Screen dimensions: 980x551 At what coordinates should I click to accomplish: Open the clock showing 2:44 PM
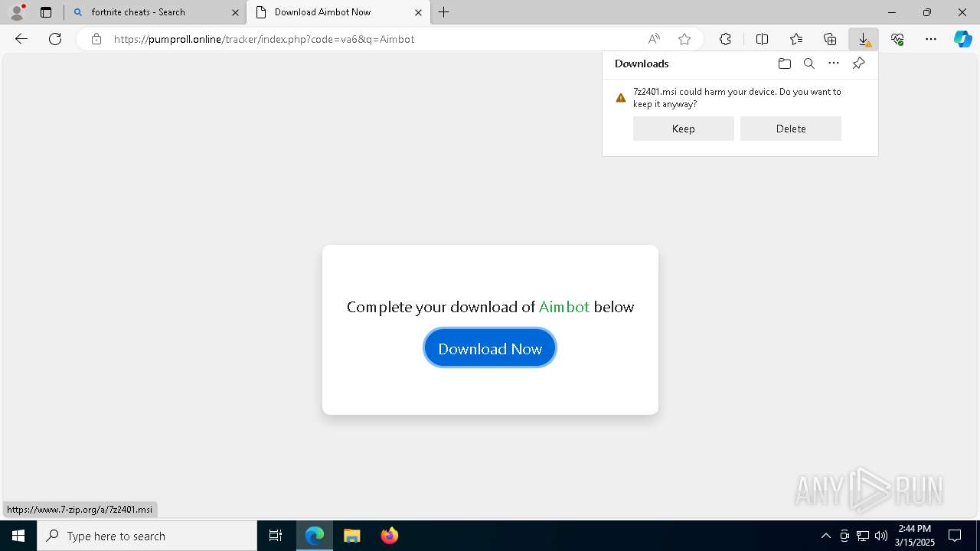pyautogui.click(x=915, y=536)
